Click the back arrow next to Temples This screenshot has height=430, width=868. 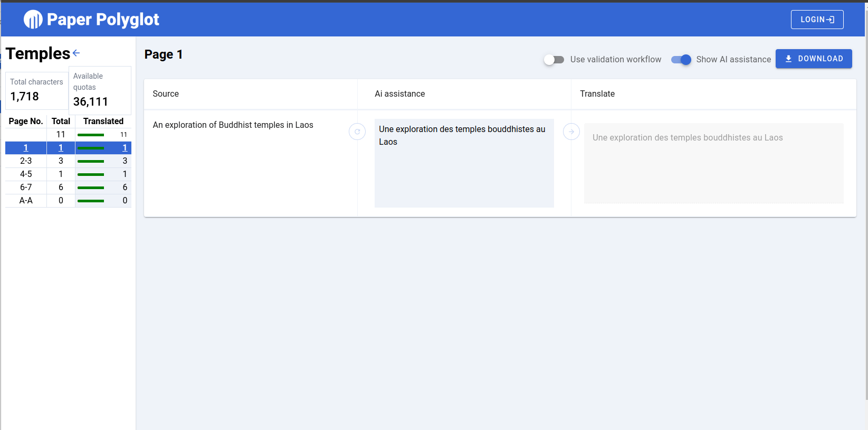click(77, 53)
